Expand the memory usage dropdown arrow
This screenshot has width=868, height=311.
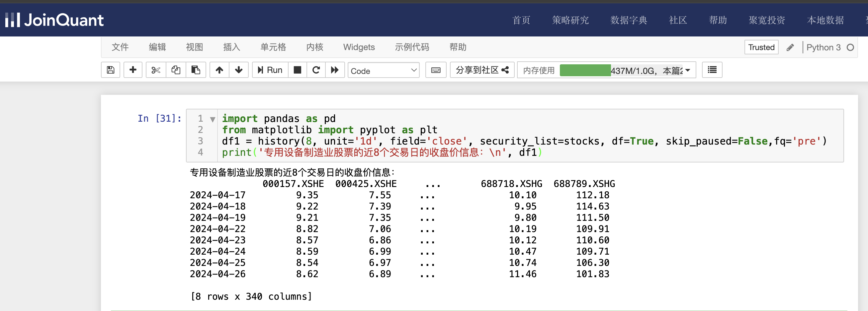click(688, 70)
